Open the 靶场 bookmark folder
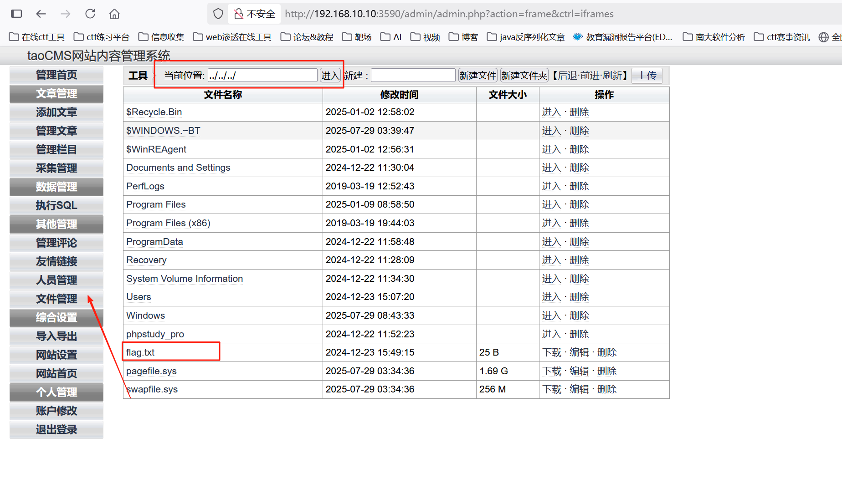Screen dimensions: 842x504 (x=357, y=37)
